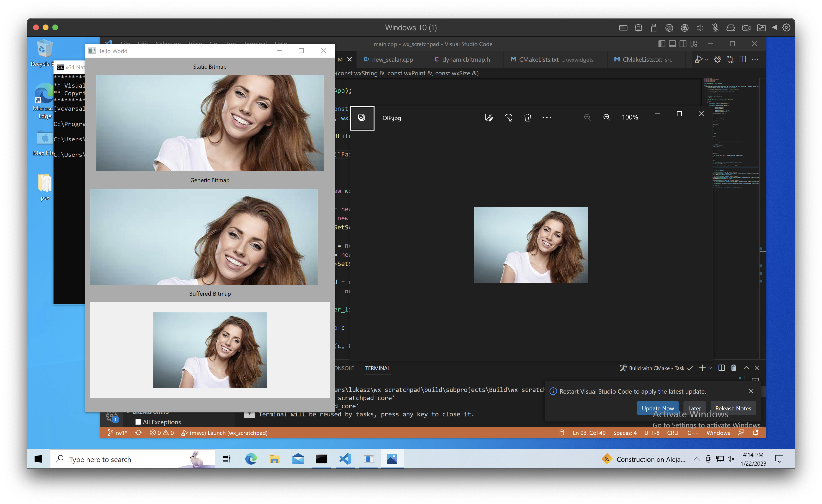
Task: Rotate OIP.jpg with the rotate icon
Action: pos(508,117)
